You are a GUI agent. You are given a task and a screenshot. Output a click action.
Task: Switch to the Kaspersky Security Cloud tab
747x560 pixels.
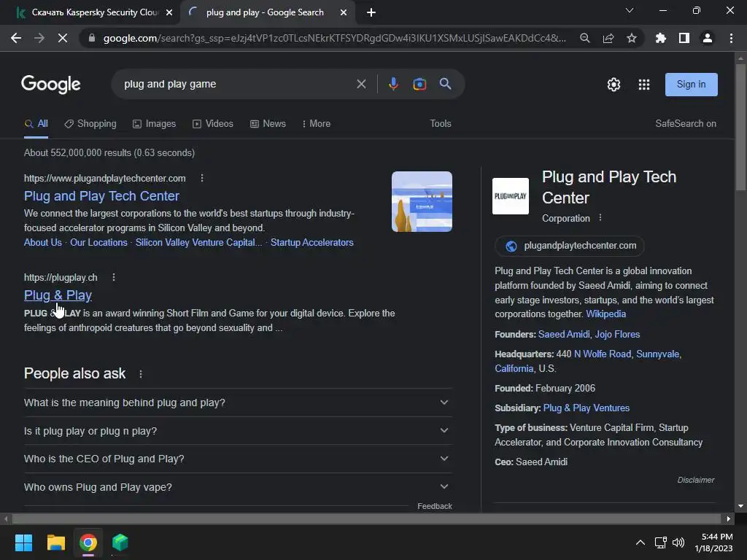click(94, 12)
